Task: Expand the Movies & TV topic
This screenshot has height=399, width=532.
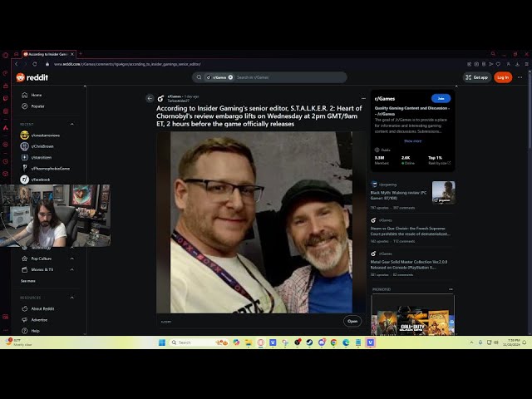Action: pyautogui.click(x=72, y=269)
